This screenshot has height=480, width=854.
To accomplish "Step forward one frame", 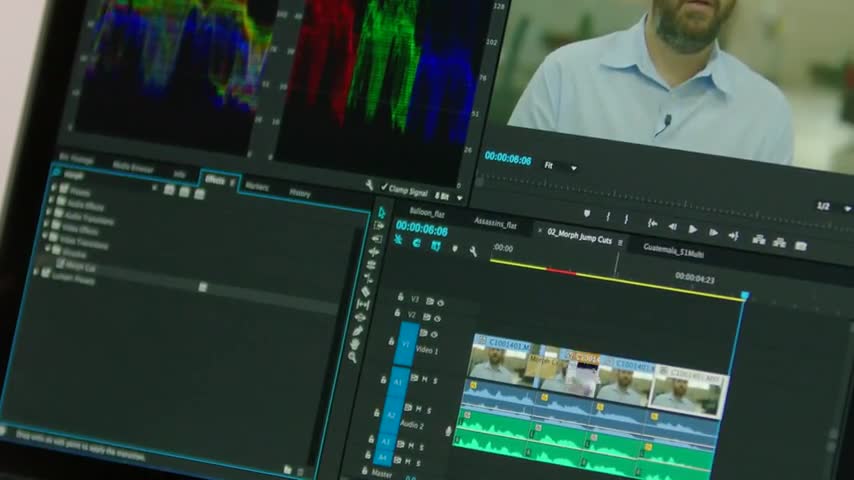I will tap(713, 233).
